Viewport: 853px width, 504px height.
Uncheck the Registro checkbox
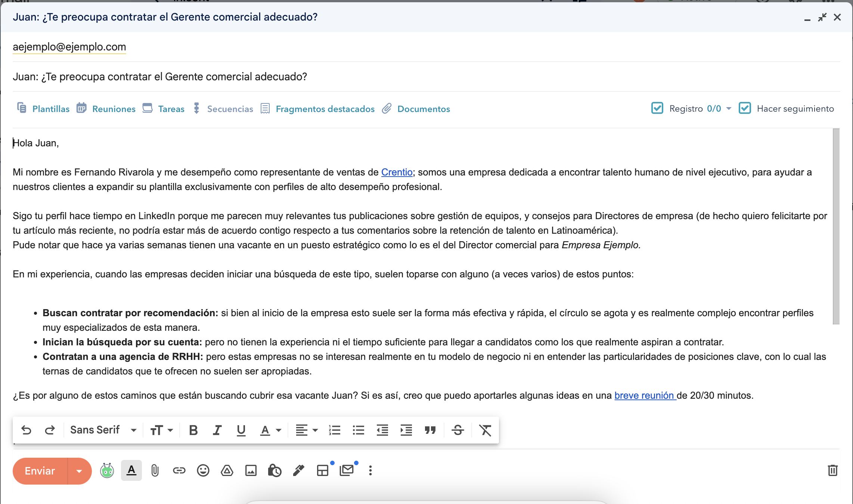click(658, 108)
